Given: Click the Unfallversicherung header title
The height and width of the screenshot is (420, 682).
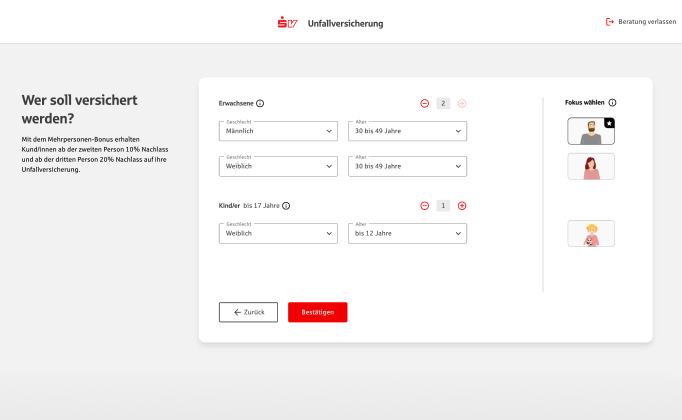Looking at the screenshot, I should [x=345, y=23].
